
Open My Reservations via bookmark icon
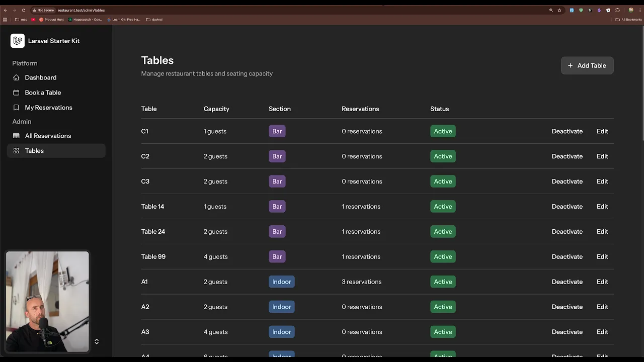[x=17, y=108]
